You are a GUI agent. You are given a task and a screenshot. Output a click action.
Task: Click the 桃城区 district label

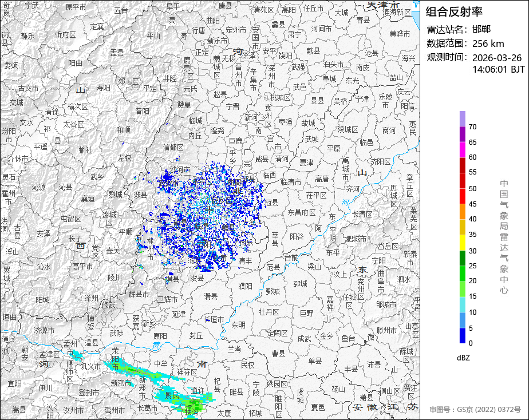[x=281, y=97]
